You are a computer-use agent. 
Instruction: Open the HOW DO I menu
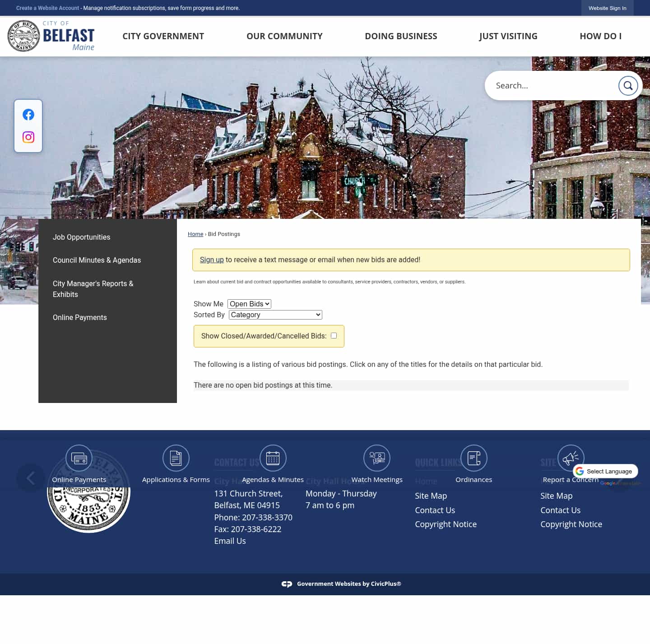point(600,36)
